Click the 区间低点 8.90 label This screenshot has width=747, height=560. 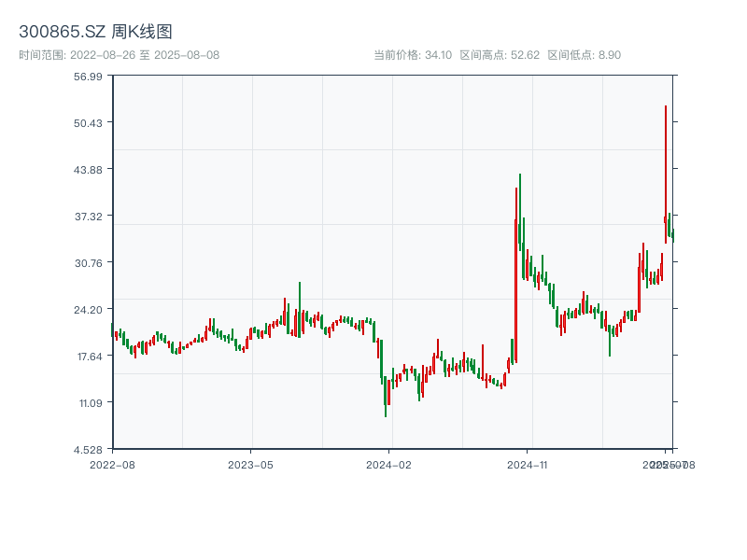[x=584, y=55]
